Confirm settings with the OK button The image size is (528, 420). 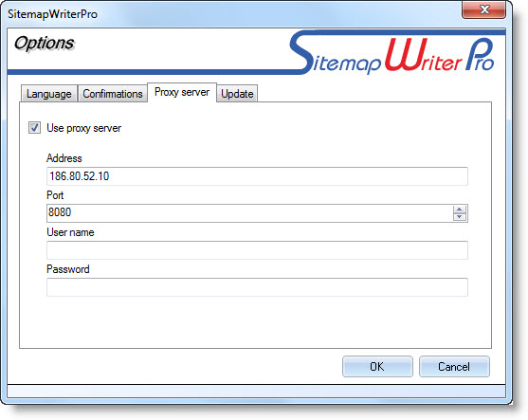pyautogui.click(x=377, y=367)
